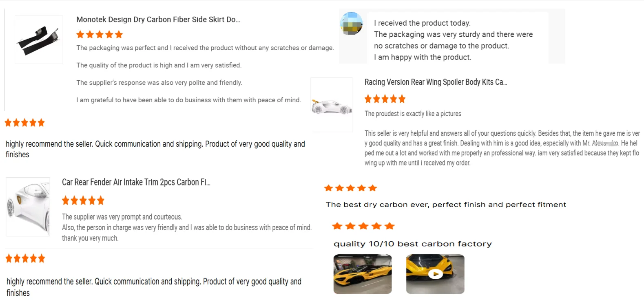Click stars under Car Rear Fender title

pos(83,201)
